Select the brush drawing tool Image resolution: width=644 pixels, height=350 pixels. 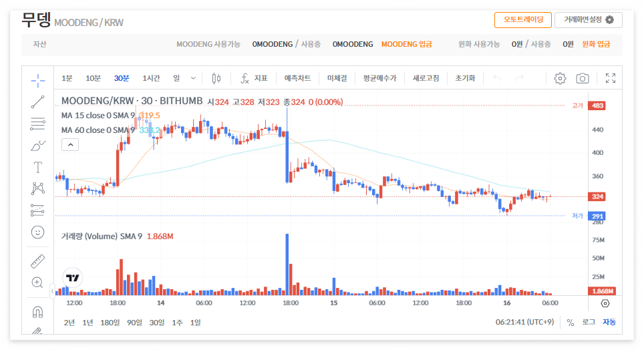point(38,146)
